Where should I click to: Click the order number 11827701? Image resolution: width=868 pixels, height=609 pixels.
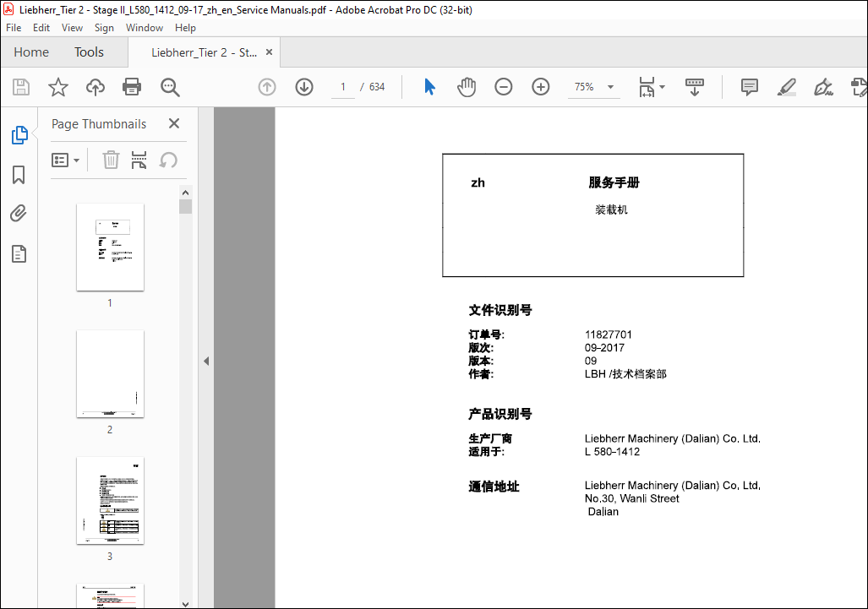[608, 334]
